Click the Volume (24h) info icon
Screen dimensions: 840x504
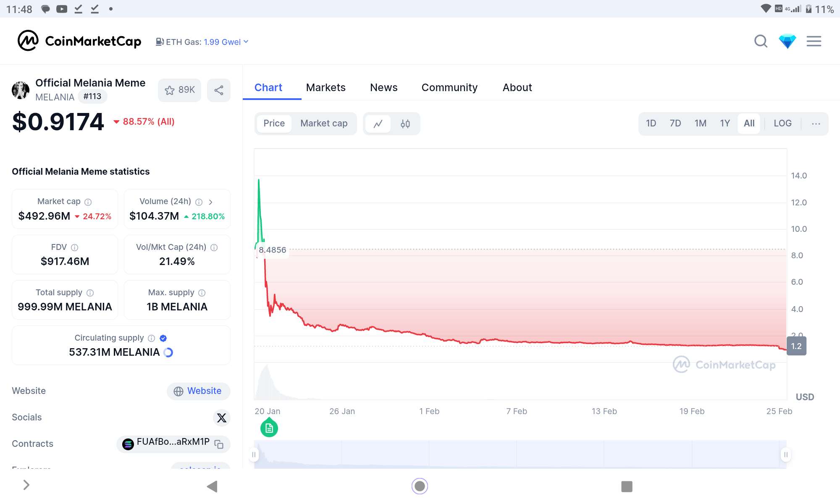coord(199,202)
